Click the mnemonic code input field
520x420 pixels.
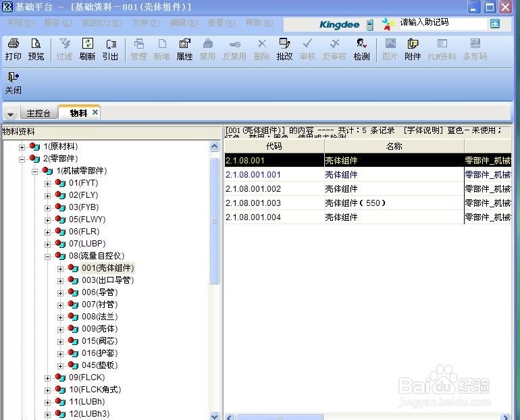(444, 23)
